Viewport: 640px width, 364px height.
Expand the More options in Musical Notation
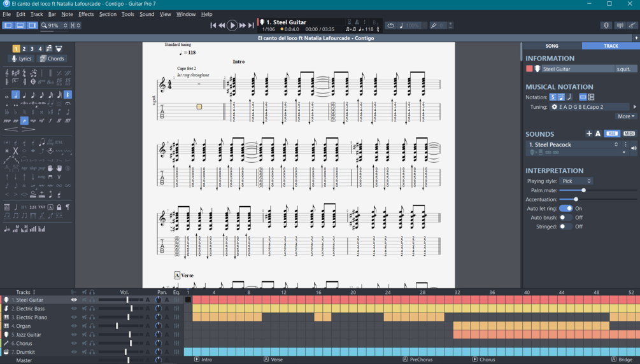[x=626, y=116]
